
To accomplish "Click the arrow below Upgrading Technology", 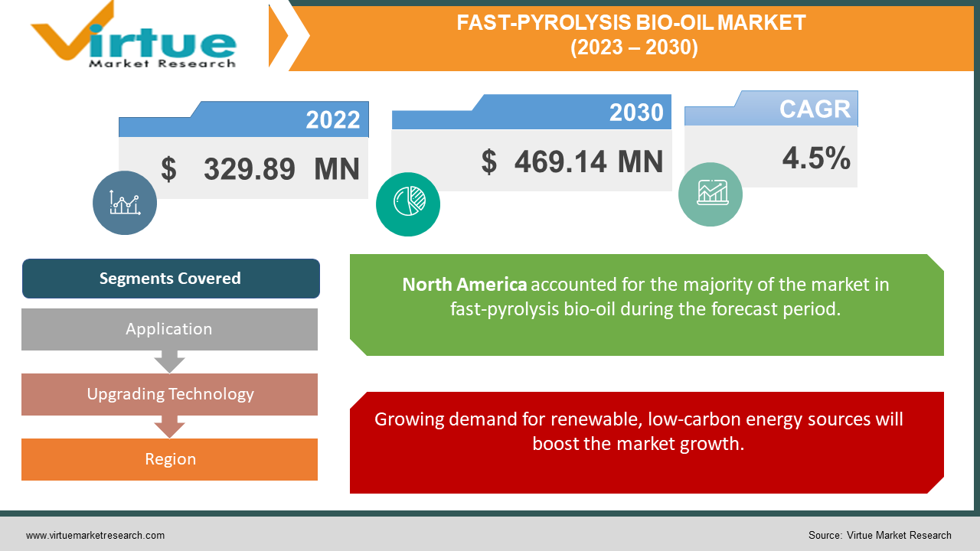I will (169, 427).
